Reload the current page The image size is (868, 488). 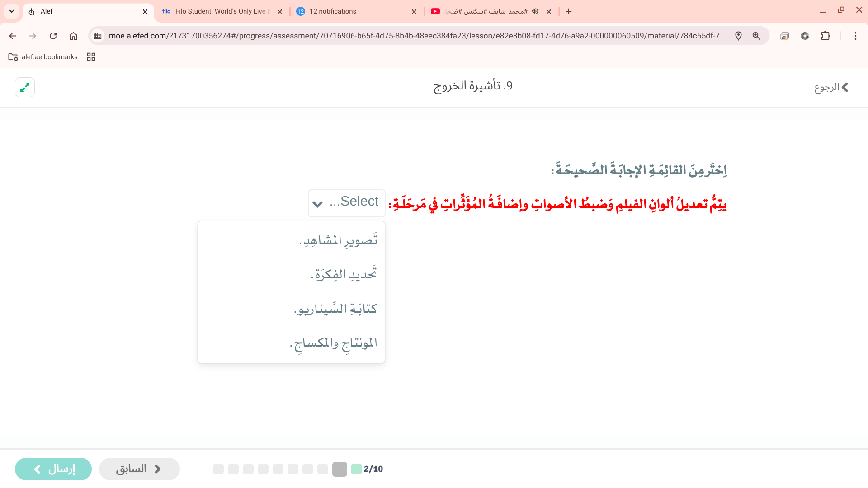point(53,36)
